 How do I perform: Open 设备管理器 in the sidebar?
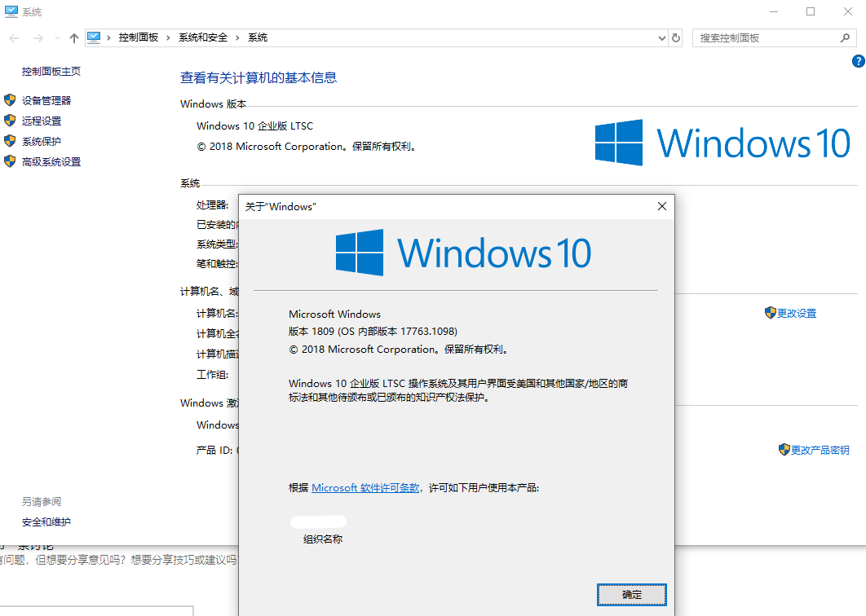46,100
